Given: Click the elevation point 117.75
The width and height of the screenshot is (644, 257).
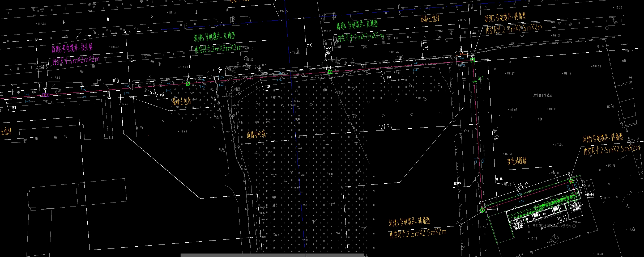Looking at the screenshot, I should [x=611, y=166].
